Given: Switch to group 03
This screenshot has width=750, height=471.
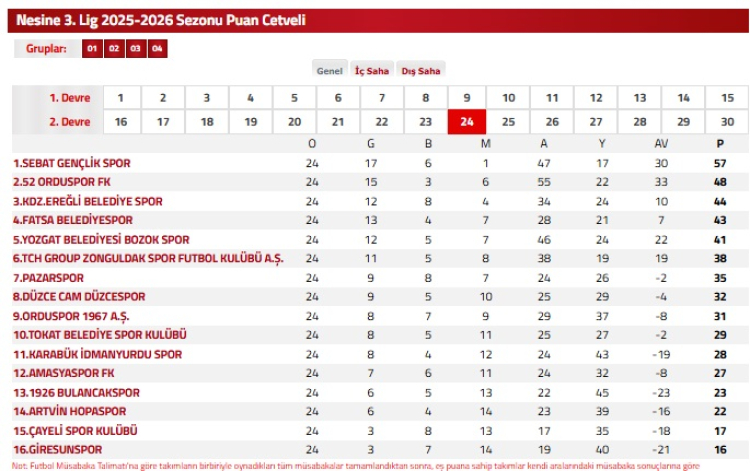Looking at the screenshot, I should [135, 49].
